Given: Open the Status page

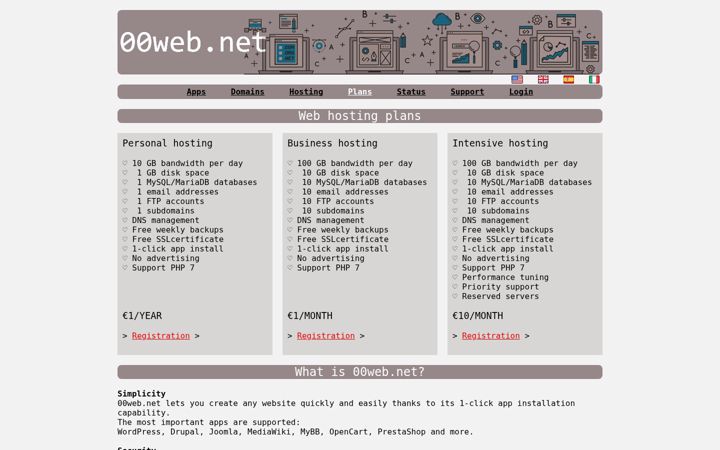Looking at the screenshot, I should (x=411, y=92).
